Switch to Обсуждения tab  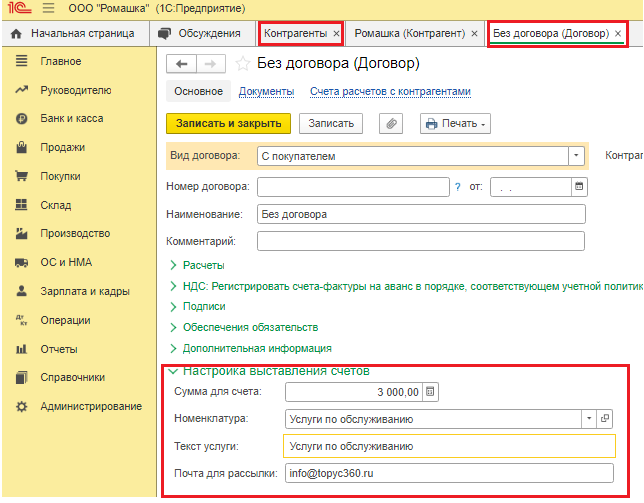coord(202,33)
